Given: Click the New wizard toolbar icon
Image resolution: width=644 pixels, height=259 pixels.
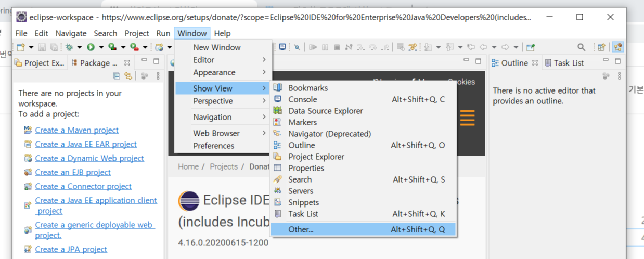Looking at the screenshot, I should click(x=20, y=47).
